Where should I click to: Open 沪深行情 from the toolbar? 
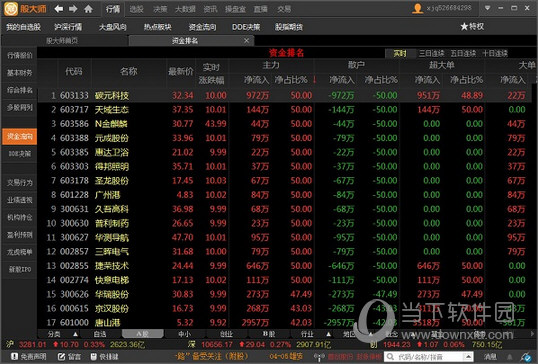68,27
